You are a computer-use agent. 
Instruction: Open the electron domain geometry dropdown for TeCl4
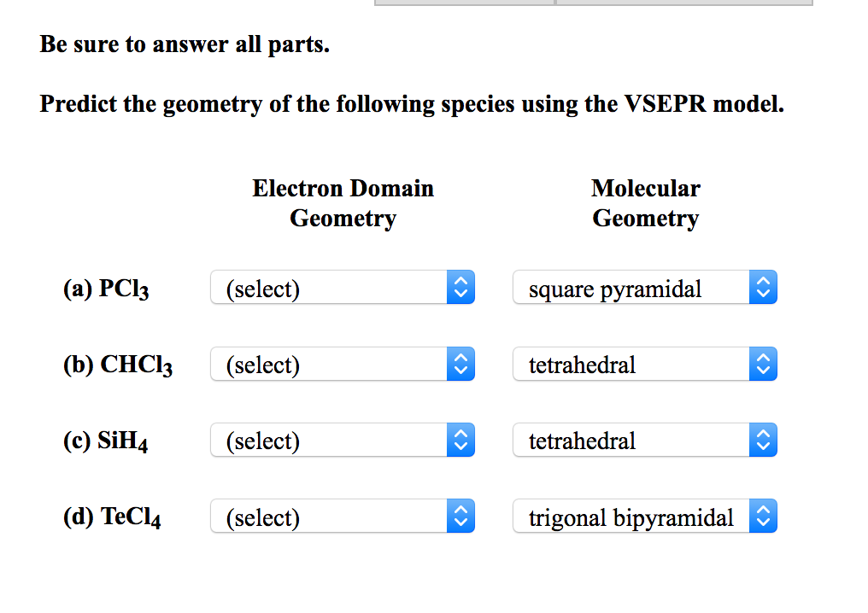click(x=333, y=516)
